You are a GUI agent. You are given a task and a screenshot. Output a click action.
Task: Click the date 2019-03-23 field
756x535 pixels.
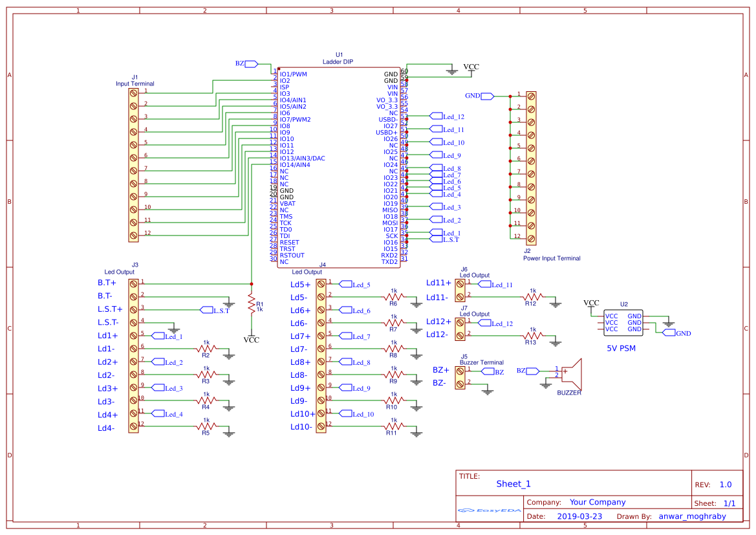(579, 516)
